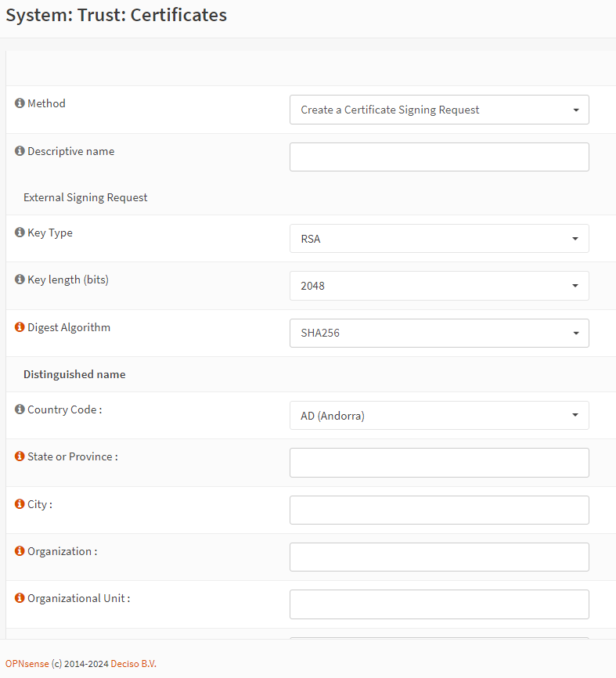
Task: Click the System: Trust: Certificates page title
Action: [117, 15]
